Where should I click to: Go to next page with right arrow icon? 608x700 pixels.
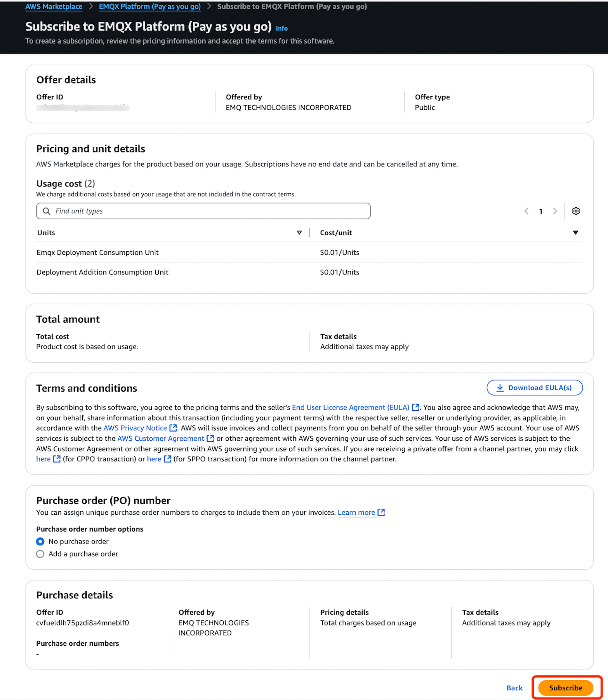click(555, 211)
